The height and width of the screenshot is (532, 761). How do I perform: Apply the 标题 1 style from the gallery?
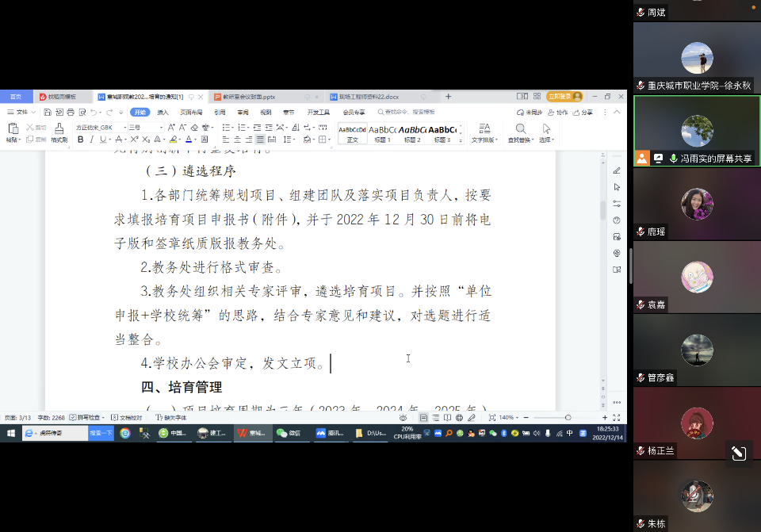381,135
